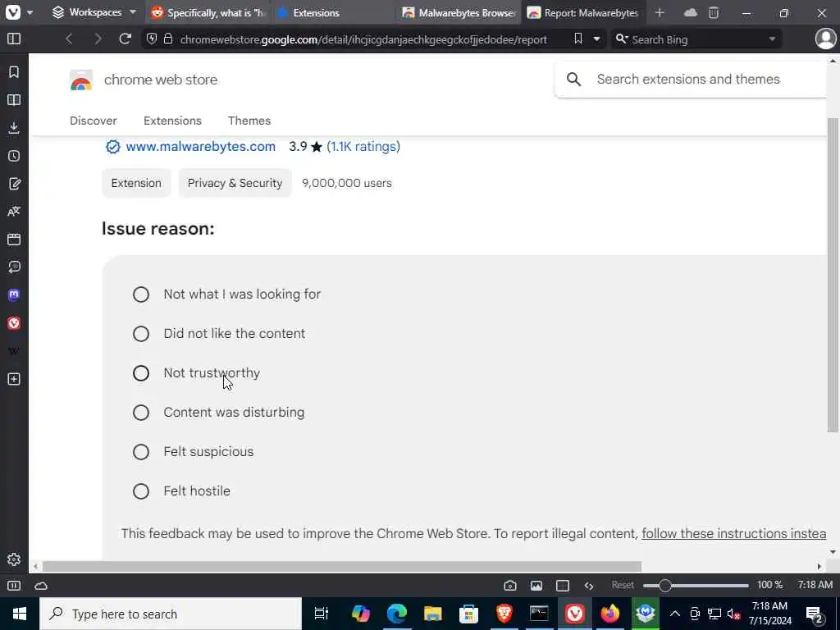
Task: Reset the page zoom level
Action: point(623,585)
